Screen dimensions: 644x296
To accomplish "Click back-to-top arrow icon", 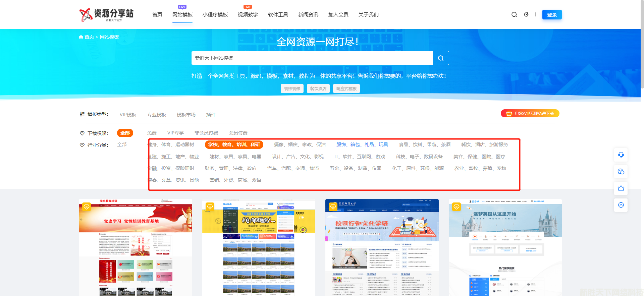I will [x=621, y=205].
